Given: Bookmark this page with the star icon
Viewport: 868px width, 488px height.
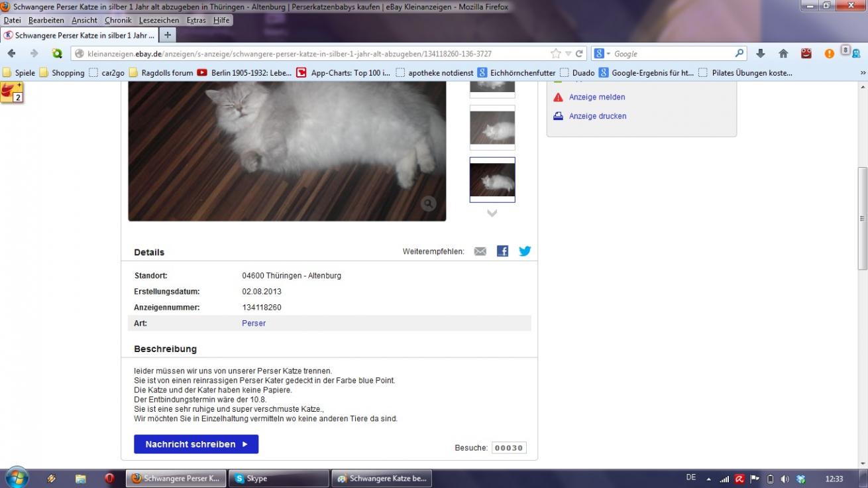Looking at the screenshot, I should [556, 54].
